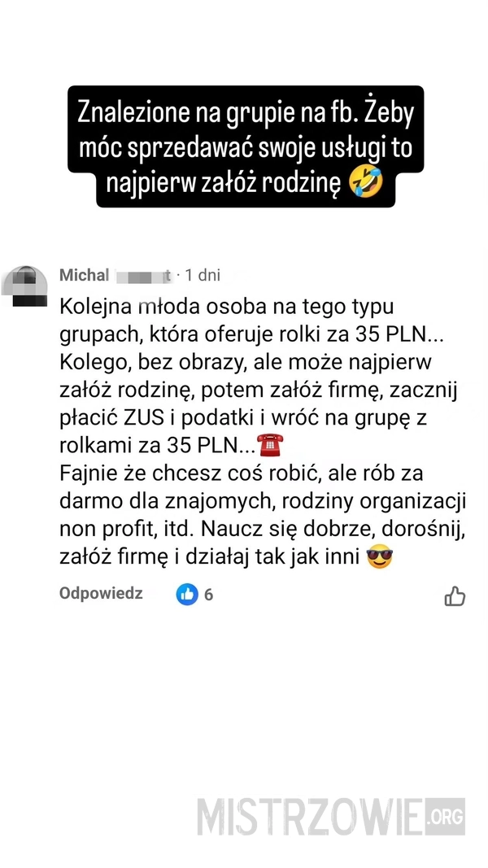Click the laughing emoji in the caption
The height and width of the screenshot is (868, 488).
(x=366, y=181)
